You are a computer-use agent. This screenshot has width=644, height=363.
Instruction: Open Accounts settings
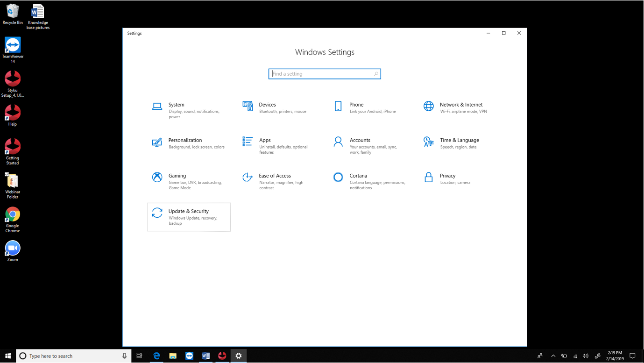(x=360, y=141)
